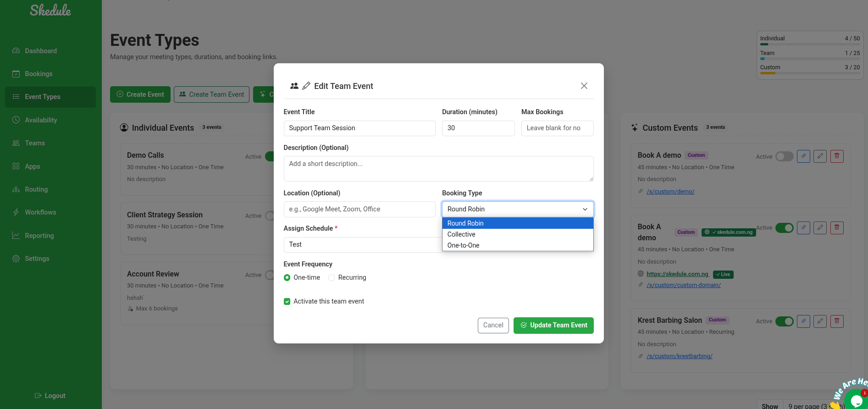Click the Event Title input field
Screen dimensions: 868x409
359,128
